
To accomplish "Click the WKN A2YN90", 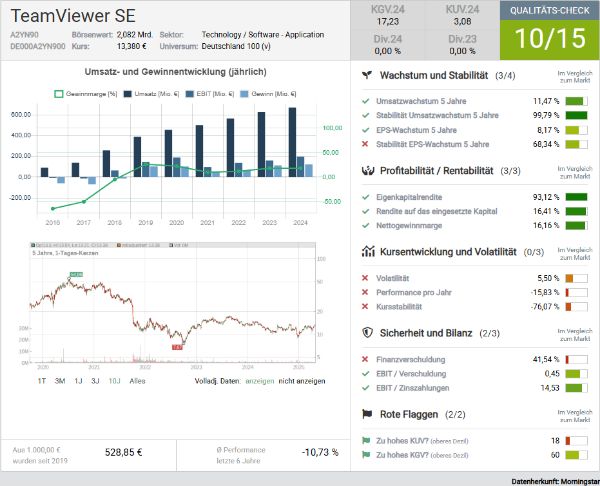I will click(x=24, y=35).
